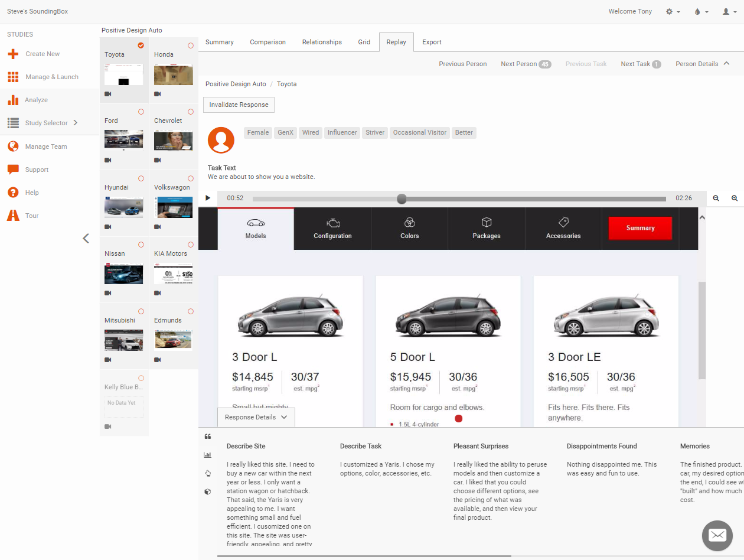The width and height of the screenshot is (744, 560).
Task: Click the replay timeline slider handle
Action: click(x=402, y=198)
